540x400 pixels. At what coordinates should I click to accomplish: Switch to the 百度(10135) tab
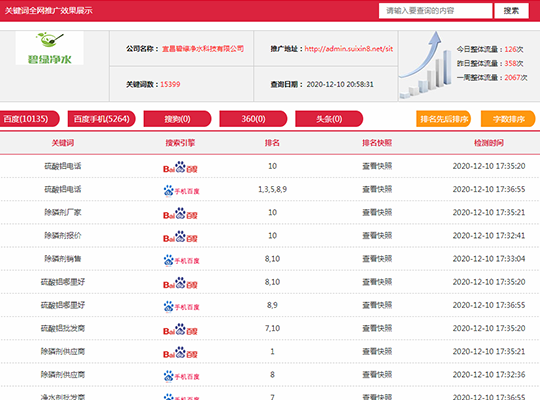pos(29,119)
